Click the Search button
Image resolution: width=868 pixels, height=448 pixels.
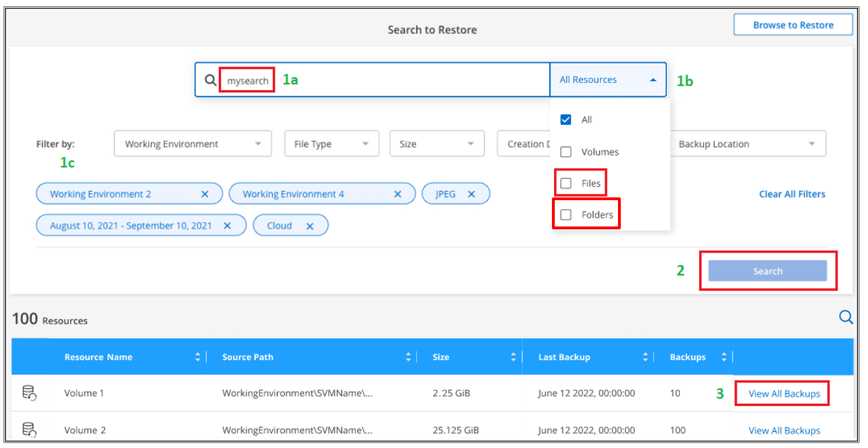coord(768,271)
